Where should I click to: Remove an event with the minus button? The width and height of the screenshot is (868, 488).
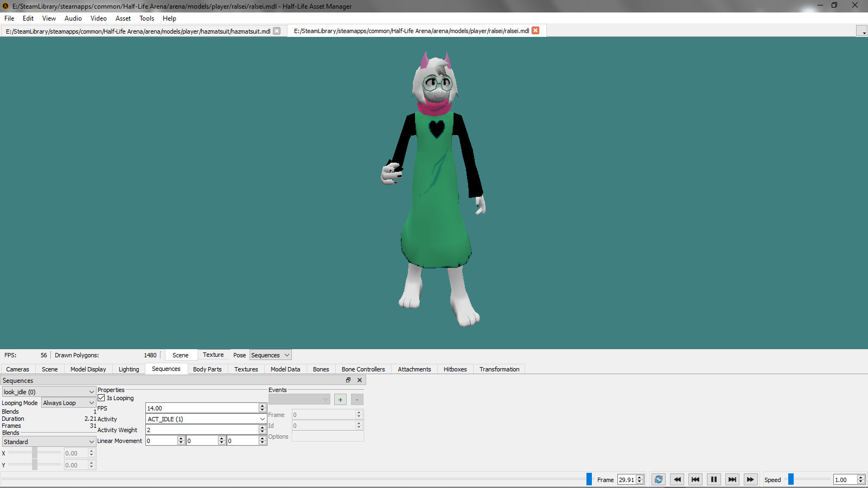pos(357,400)
